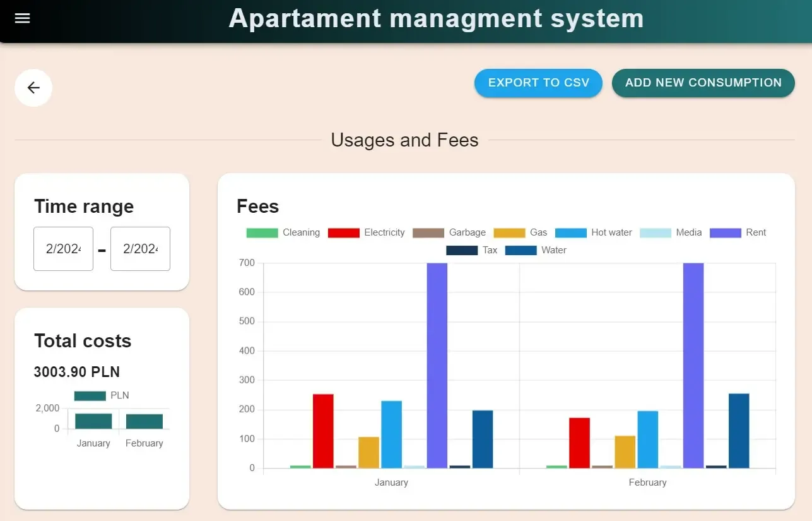This screenshot has width=812, height=521.
Task: Export the data to CSV
Action: pos(539,83)
